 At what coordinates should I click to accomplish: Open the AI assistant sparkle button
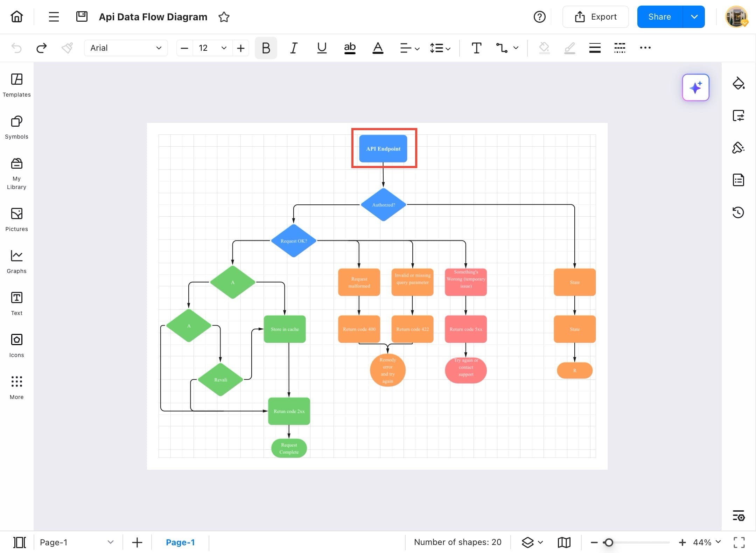(695, 87)
